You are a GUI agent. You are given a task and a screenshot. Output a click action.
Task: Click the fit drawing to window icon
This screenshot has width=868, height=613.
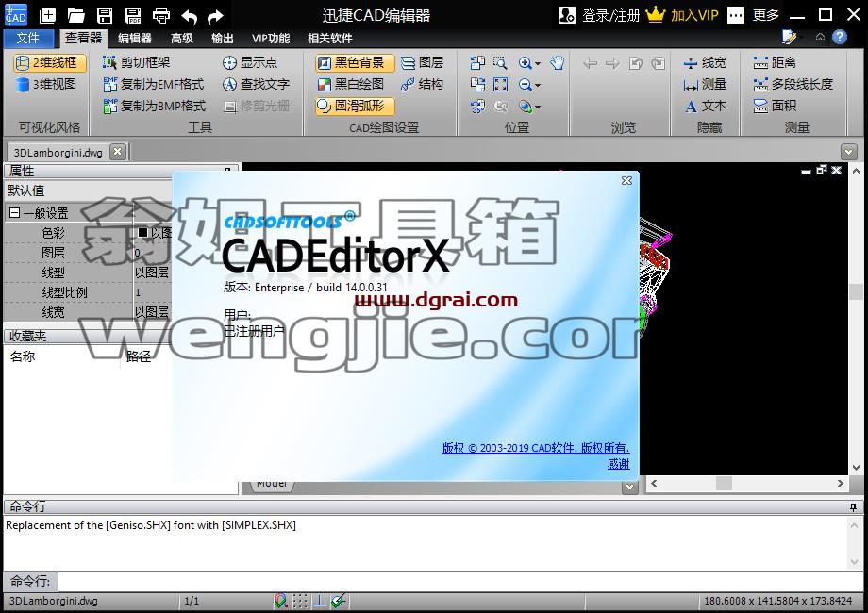tap(500, 84)
